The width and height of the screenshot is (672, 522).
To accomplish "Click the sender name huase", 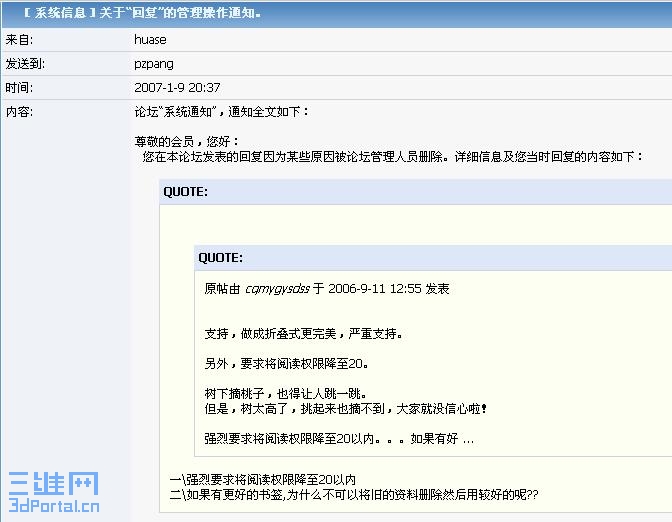I will 150,40.
